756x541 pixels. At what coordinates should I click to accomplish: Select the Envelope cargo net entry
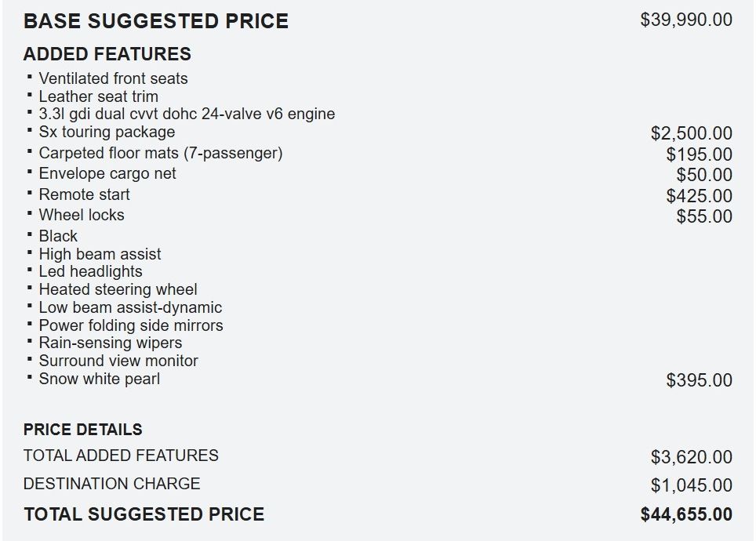pos(107,173)
